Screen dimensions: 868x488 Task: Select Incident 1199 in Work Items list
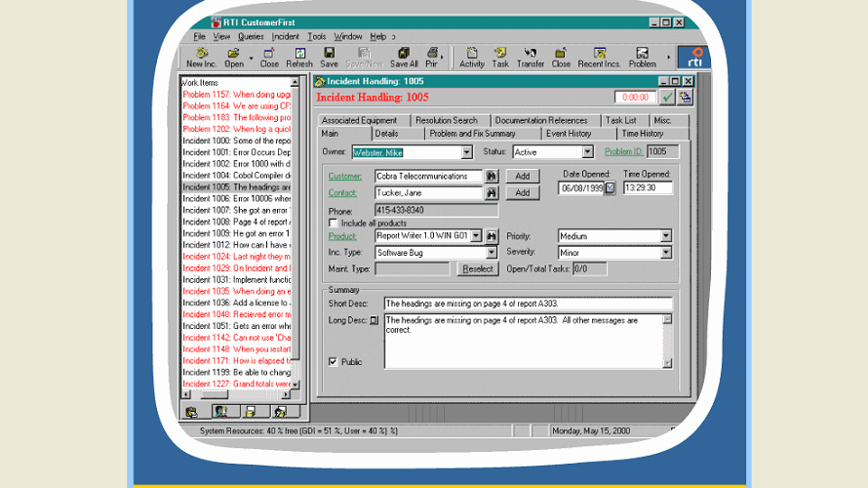point(236,372)
